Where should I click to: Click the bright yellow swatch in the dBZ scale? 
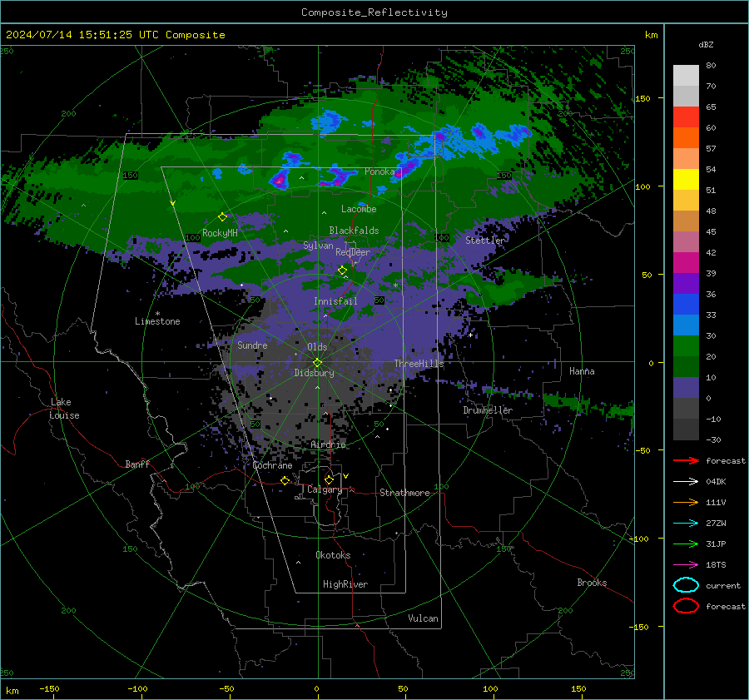[x=686, y=180]
